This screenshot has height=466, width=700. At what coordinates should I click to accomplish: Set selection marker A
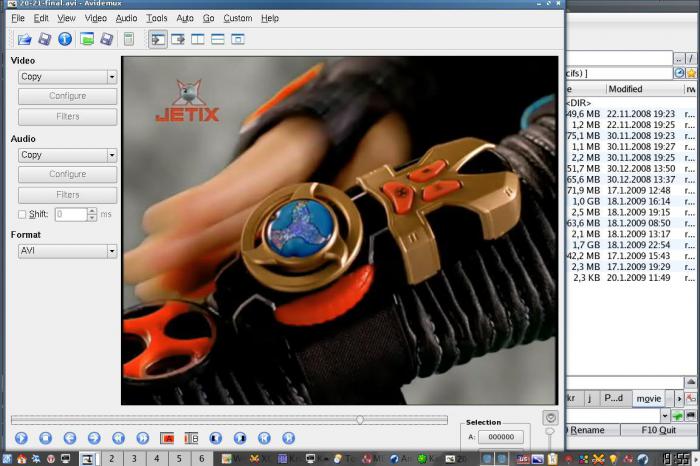pos(167,438)
